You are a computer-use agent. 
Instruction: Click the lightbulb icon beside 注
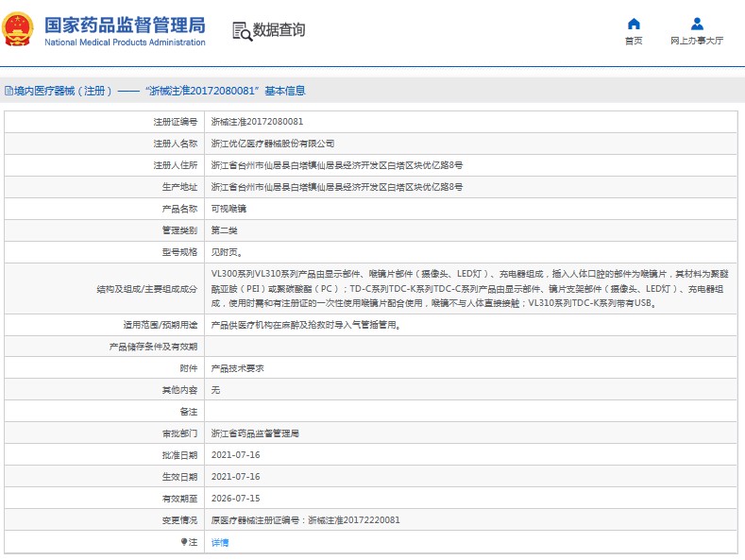pyautogui.click(x=185, y=542)
